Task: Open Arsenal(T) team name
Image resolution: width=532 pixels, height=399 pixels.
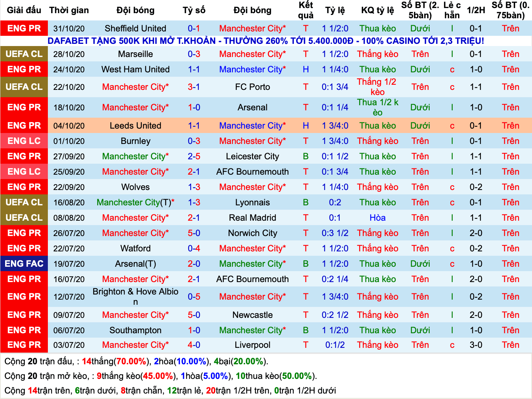Action: 136,264
